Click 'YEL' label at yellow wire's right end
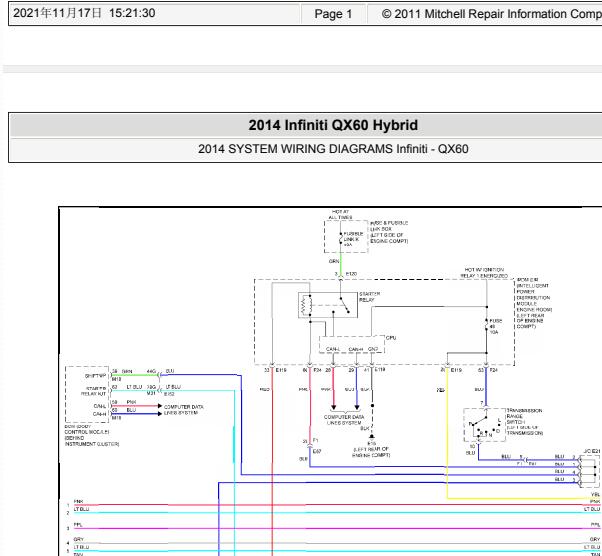This screenshot has width=602, height=556. (595, 495)
